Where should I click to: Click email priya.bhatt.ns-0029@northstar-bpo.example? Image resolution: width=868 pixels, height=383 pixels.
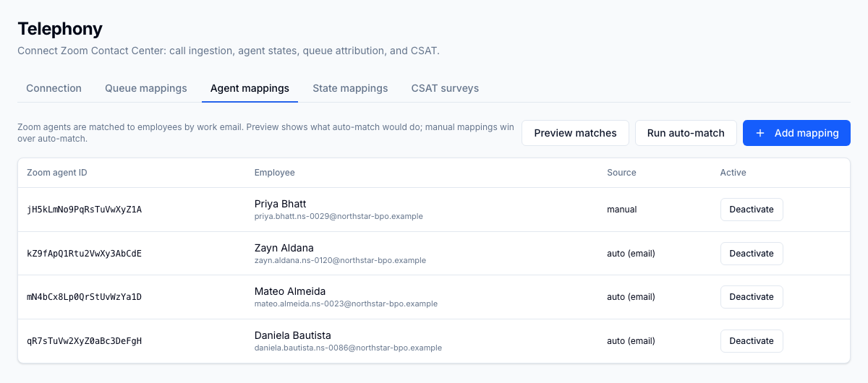click(339, 216)
